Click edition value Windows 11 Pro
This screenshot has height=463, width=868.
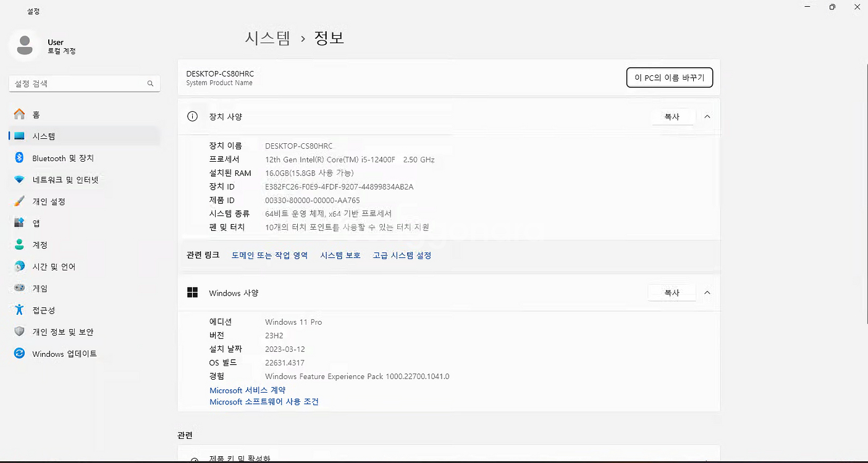293,322
